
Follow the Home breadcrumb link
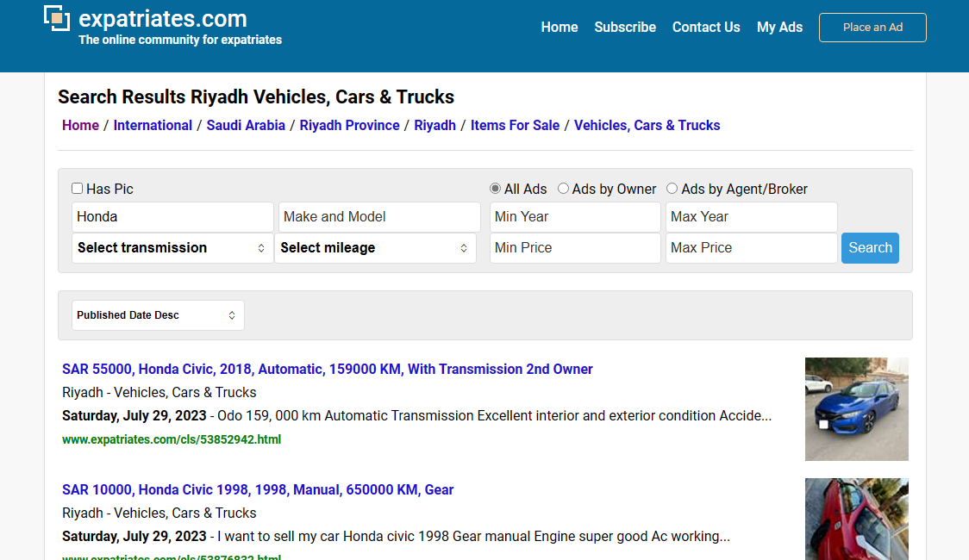80,125
